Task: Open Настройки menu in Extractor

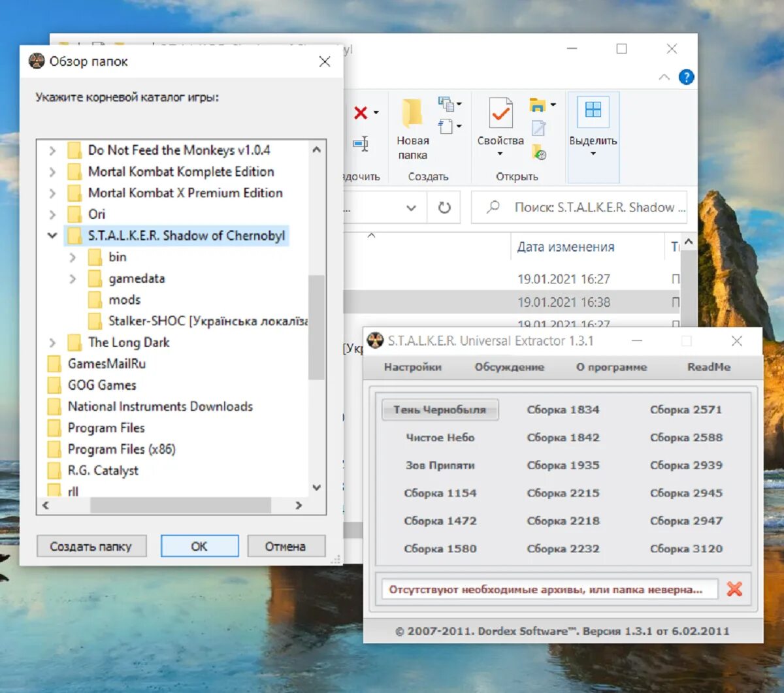Action: [413, 367]
